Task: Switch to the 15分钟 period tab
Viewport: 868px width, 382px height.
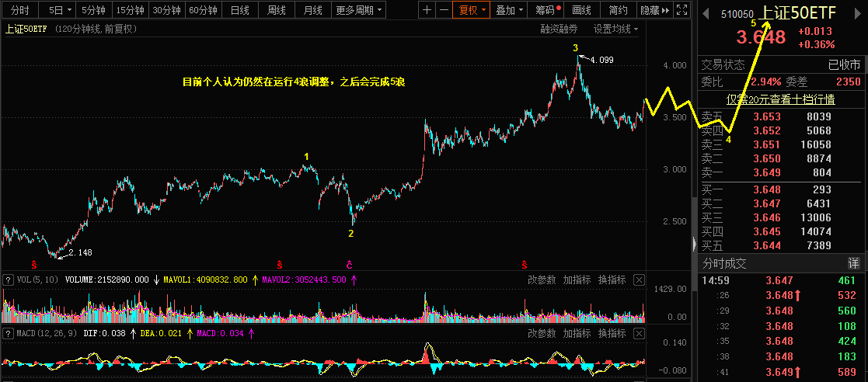Action: [130, 10]
